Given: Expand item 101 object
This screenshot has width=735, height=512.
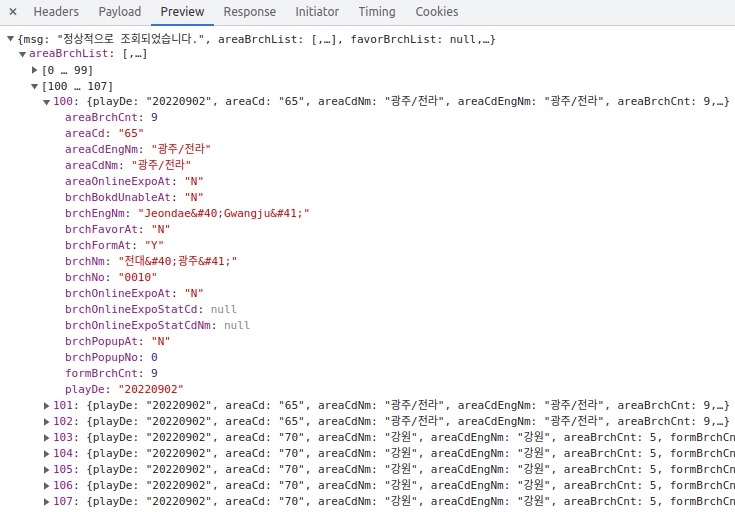Looking at the screenshot, I should (46, 406).
